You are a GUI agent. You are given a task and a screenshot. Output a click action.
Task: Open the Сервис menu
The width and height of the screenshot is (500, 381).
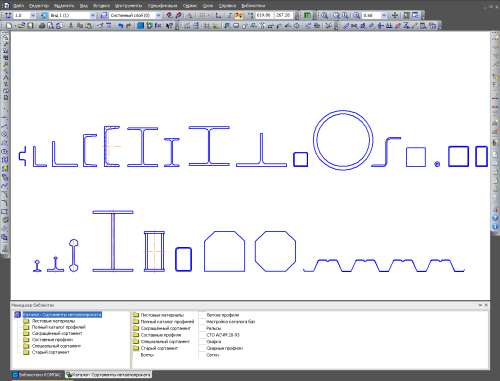[x=189, y=6]
